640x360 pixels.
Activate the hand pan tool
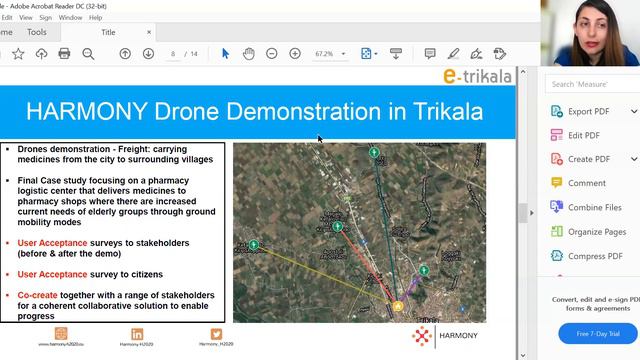249,53
